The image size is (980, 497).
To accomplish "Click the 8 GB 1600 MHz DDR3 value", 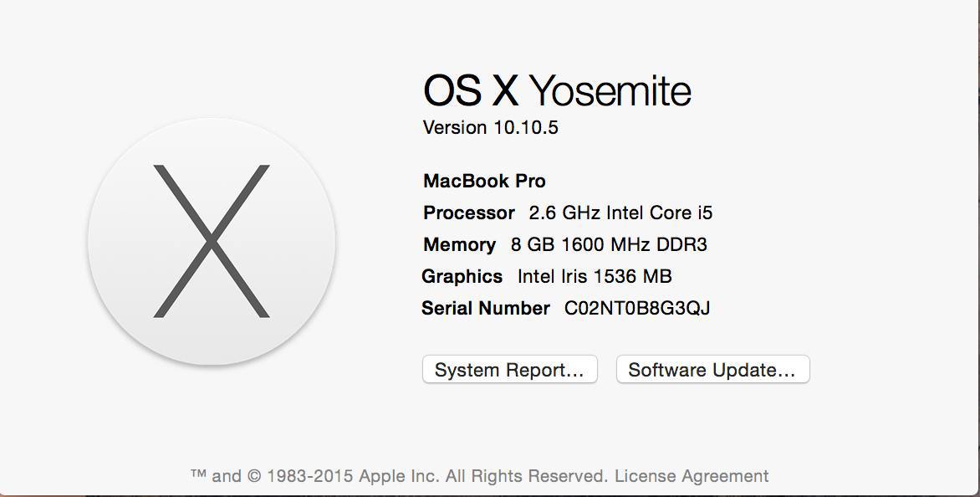I will (x=609, y=244).
